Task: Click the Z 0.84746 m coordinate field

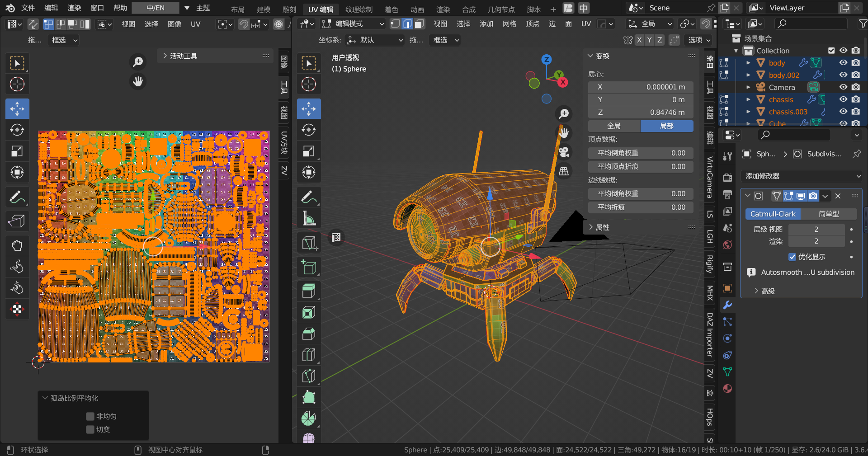Action: tap(641, 112)
